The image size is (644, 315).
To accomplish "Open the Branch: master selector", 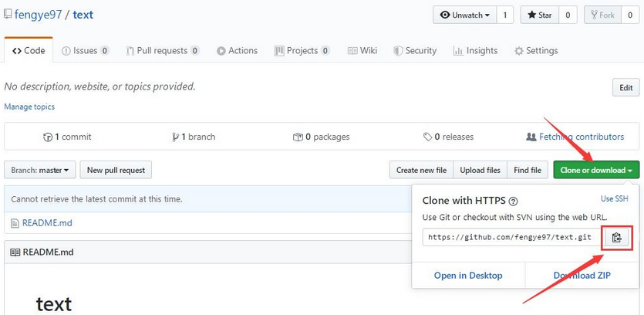I will coord(40,170).
